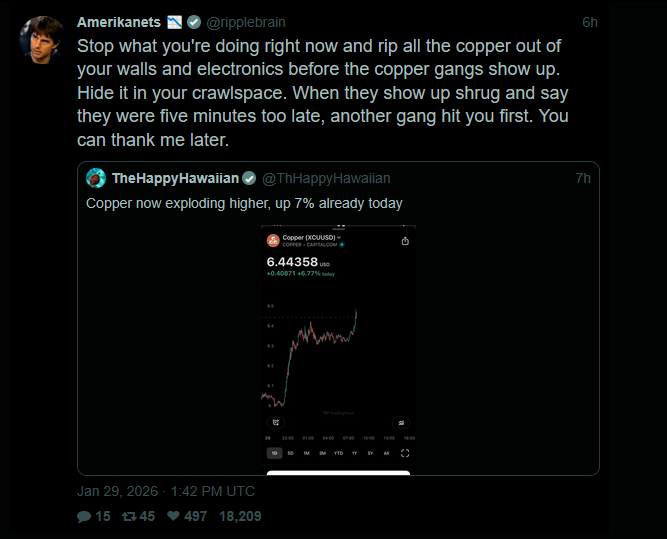Open Amerikanets profile picture

point(43,39)
